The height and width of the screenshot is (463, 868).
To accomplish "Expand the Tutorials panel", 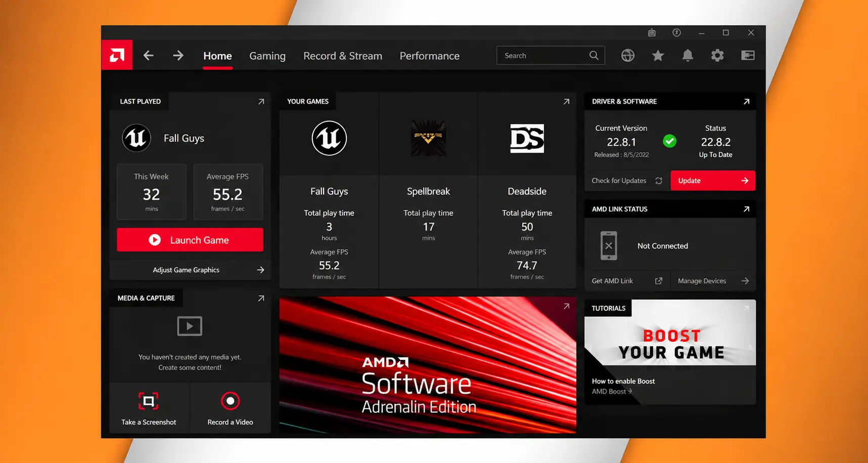I will tap(746, 308).
